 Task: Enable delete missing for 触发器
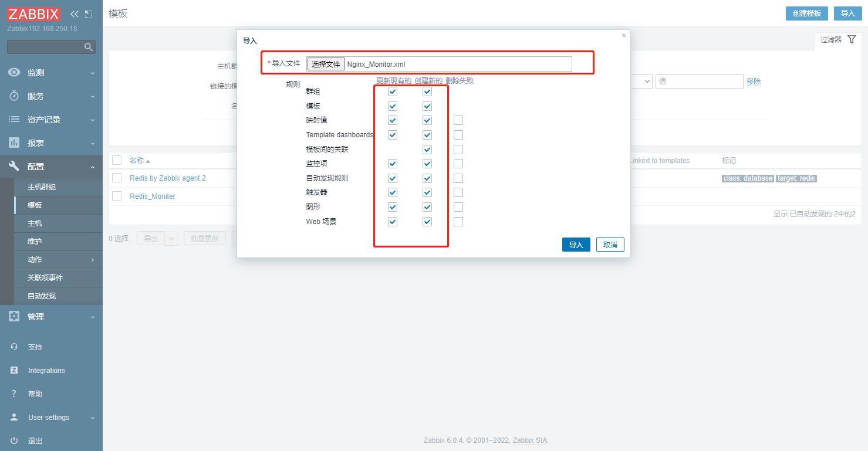(x=458, y=192)
